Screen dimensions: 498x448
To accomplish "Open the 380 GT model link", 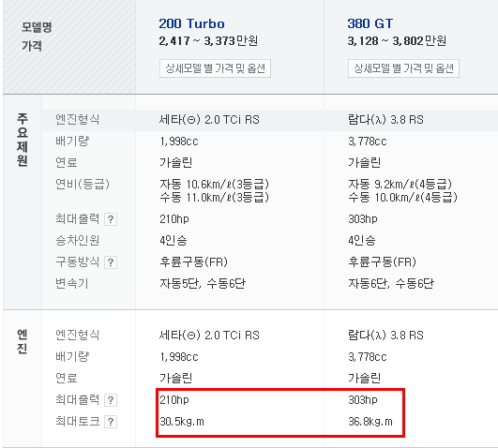I will 370,23.
